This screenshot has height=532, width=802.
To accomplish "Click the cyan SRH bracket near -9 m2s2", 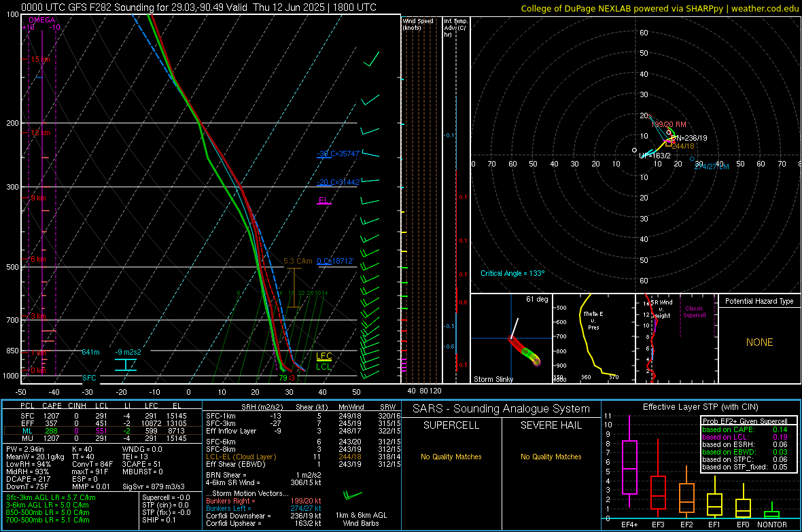I will pyautogui.click(x=125, y=365).
